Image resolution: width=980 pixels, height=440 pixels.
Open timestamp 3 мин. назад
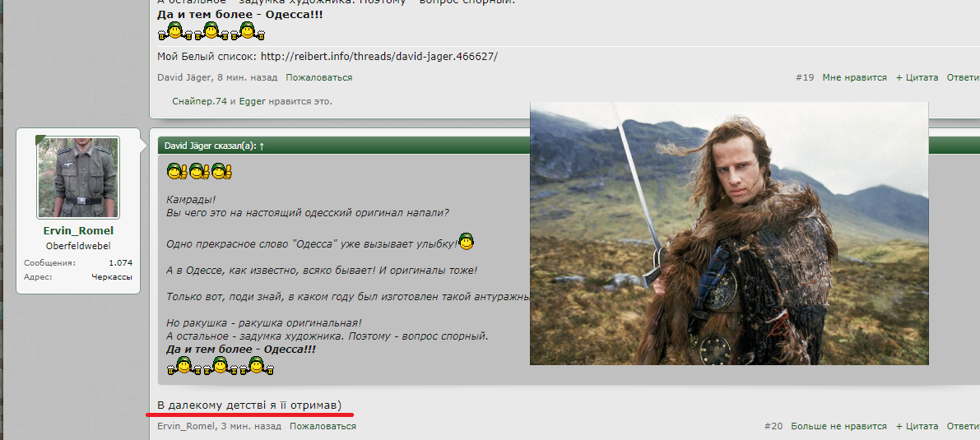click(249, 426)
